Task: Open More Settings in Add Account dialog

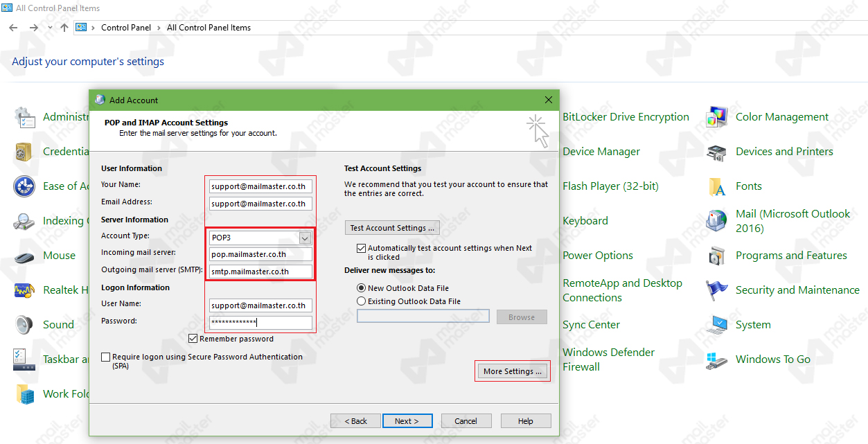Action: 513,371
